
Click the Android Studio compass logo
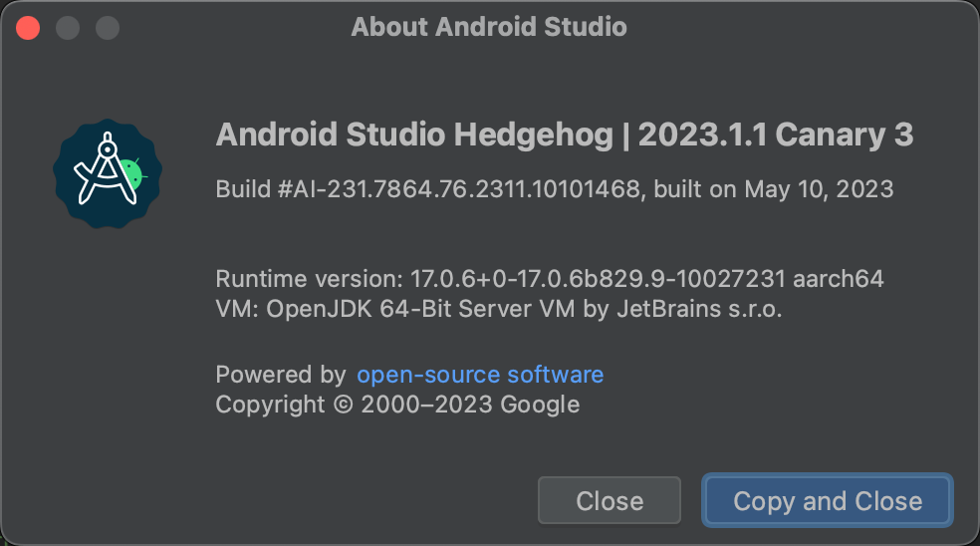click(108, 173)
